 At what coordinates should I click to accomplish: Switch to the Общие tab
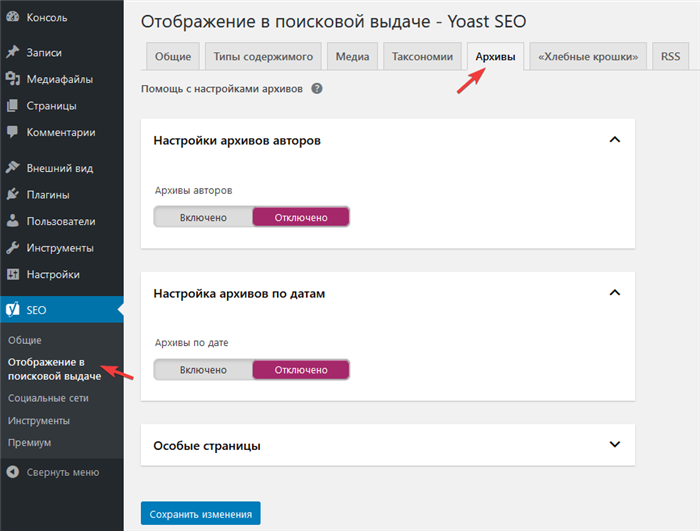tap(173, 56)
